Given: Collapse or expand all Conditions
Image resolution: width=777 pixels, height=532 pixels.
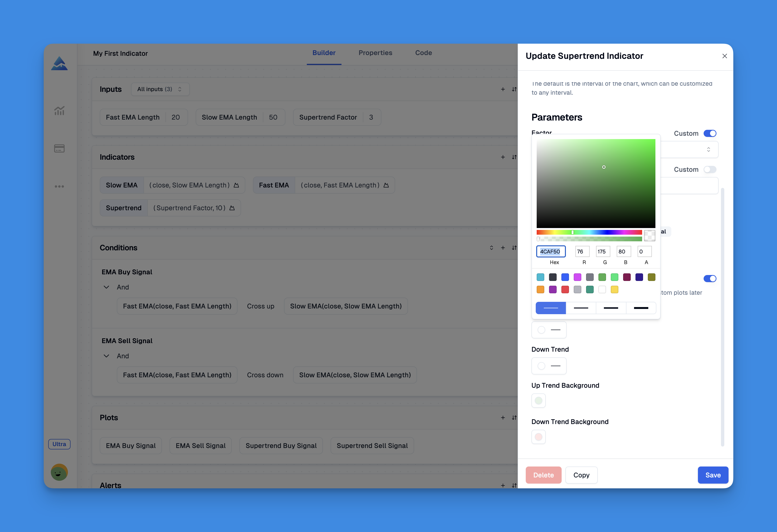Looking at the screenshot, I should (x=492, y=248).
